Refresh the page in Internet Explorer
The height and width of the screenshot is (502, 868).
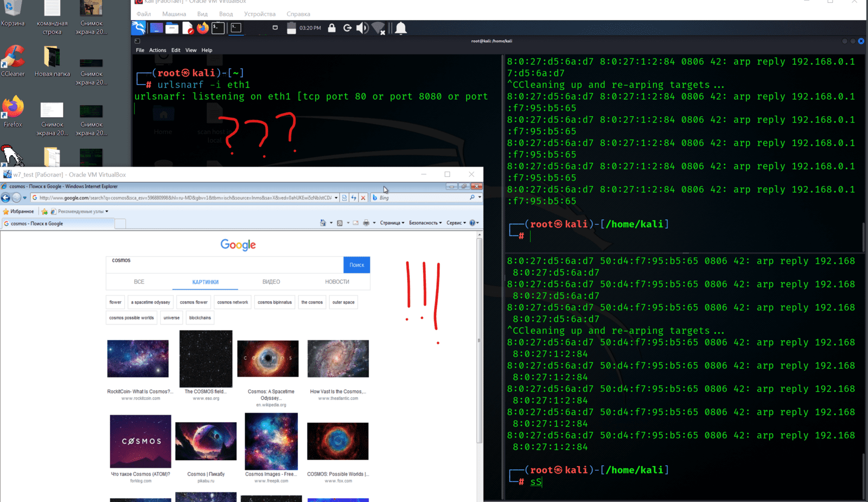pos(354,198)
